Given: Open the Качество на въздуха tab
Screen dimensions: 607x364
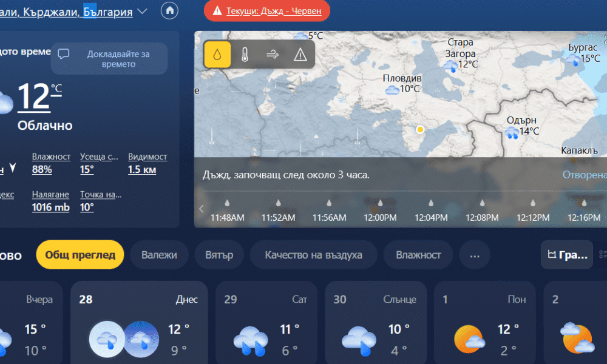Looking at the screenshot, I should [313, 255].
